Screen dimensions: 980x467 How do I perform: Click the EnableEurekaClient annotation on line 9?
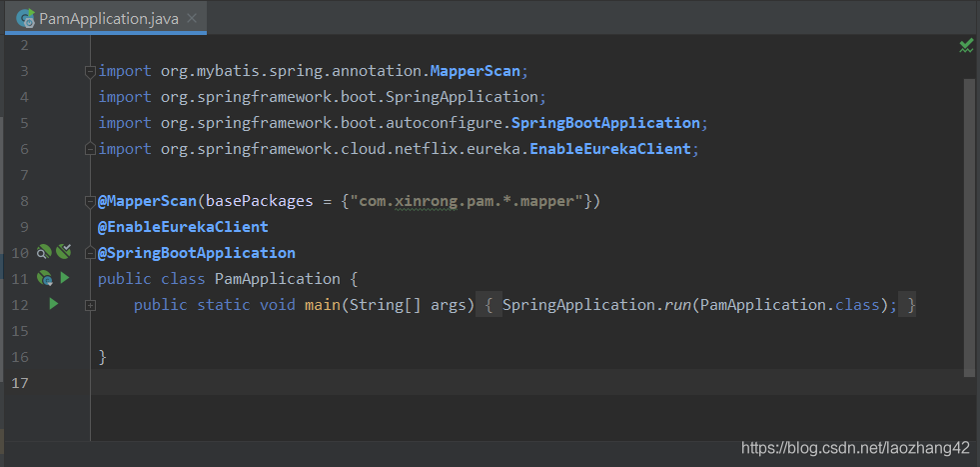pyautogui.click(x=183, y=227)
